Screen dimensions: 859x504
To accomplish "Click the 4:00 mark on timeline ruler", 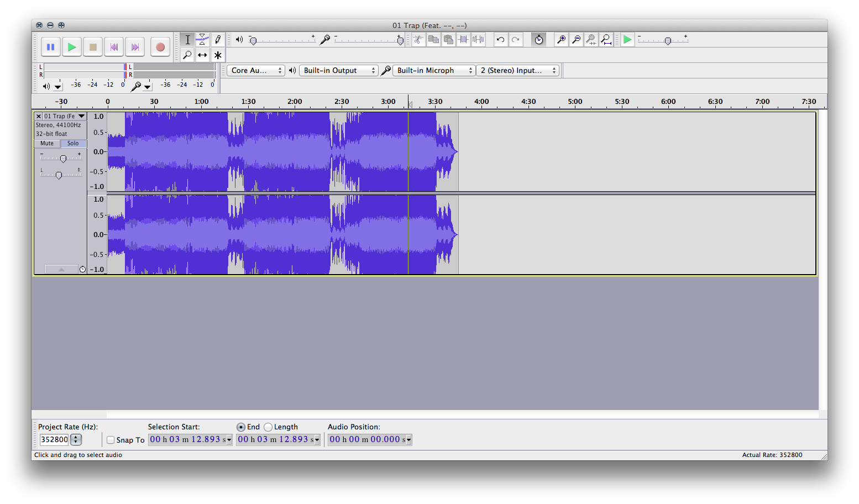I will (x=481, y=102).
